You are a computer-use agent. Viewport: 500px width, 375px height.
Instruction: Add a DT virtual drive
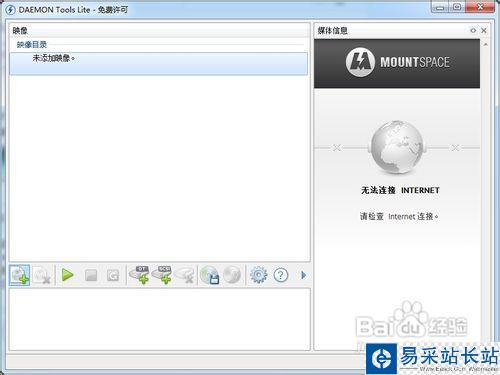coord(139,275)
